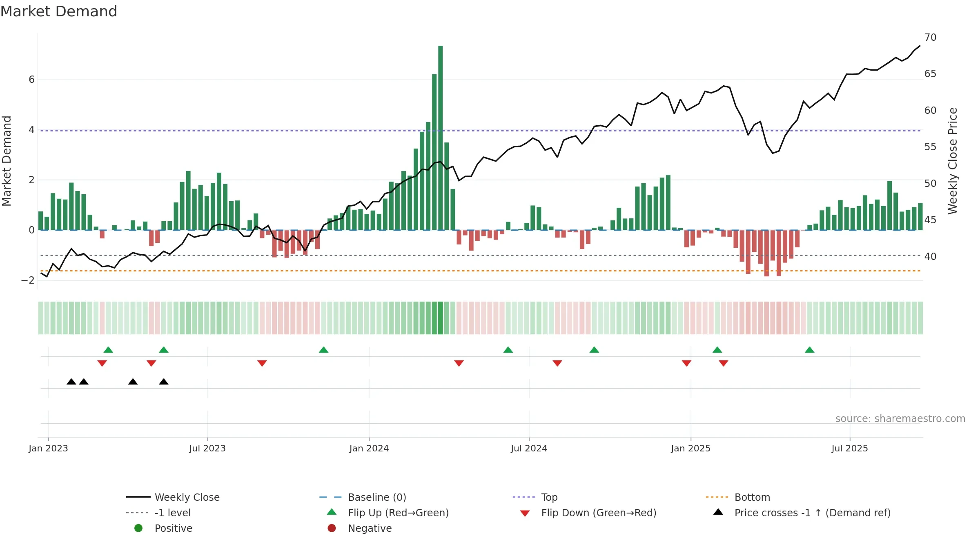Click the red Negative legend dot

pos(332,528)
